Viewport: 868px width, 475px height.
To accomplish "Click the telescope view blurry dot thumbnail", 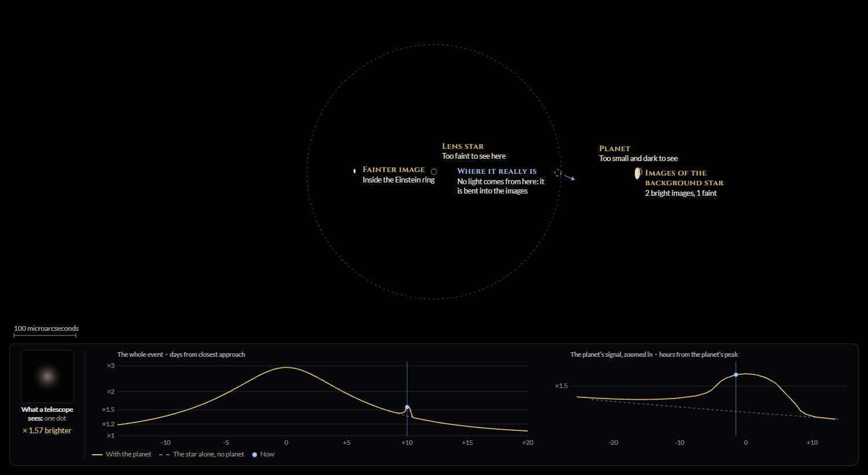I will tap(47, 377).
